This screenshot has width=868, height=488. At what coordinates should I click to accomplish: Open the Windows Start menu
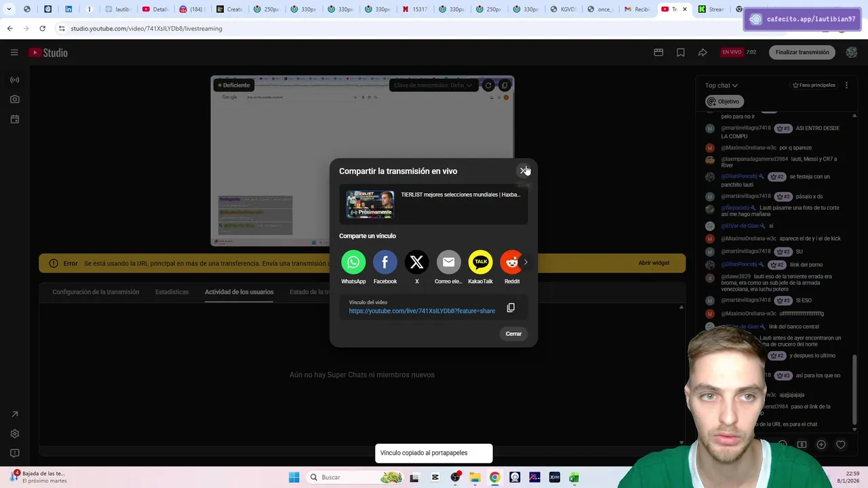(x=294, y=477)
